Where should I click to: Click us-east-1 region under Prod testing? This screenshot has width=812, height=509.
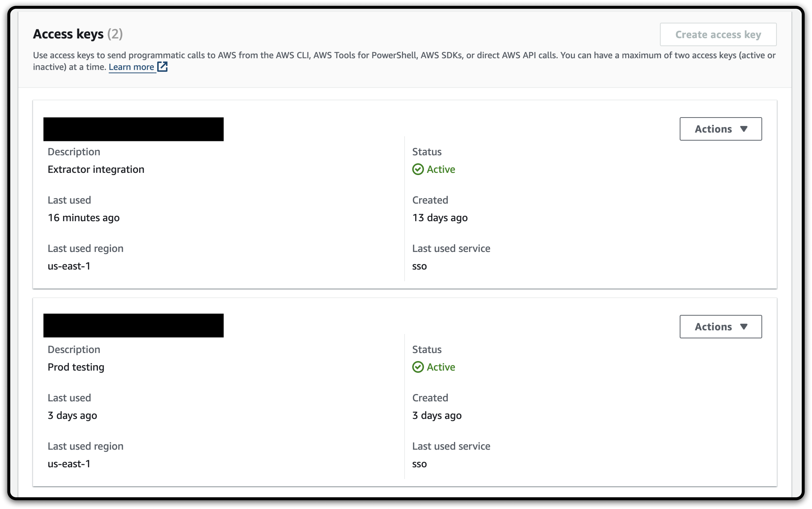pyautogui.click(x=69, y=464)
